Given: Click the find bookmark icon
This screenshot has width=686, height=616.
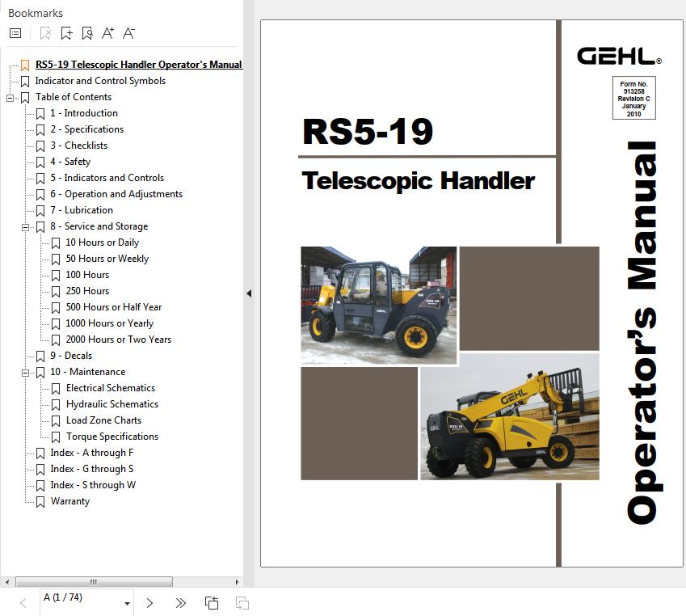Looking at the screenshot, I should click(87, 33).
